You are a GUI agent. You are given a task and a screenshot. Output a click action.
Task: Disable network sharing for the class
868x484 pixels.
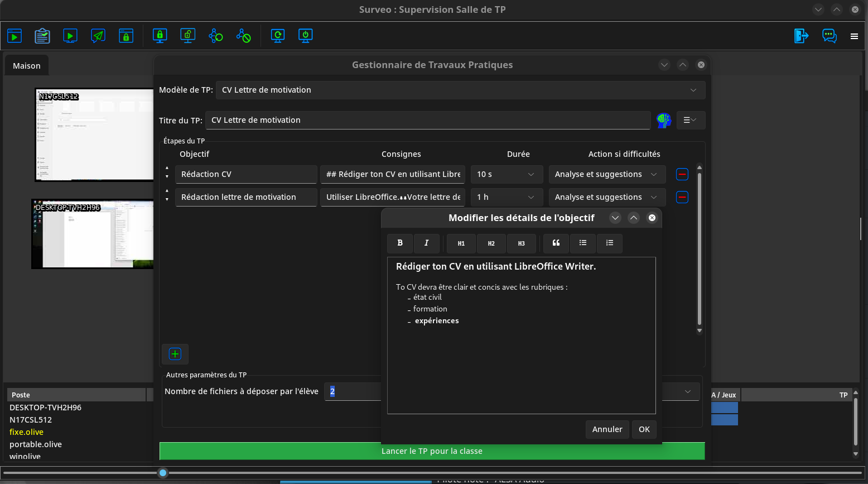point(244,35)
